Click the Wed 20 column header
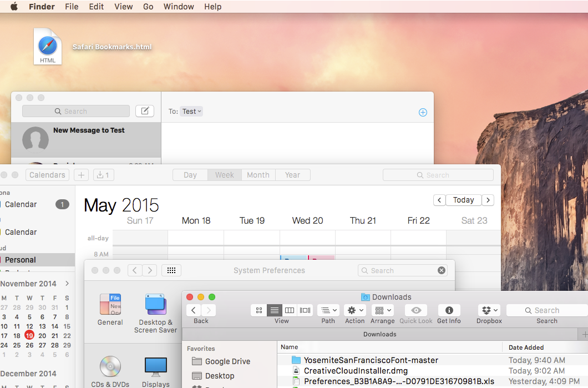This screenshot has width=588, height=388. (x=307, y=220)
